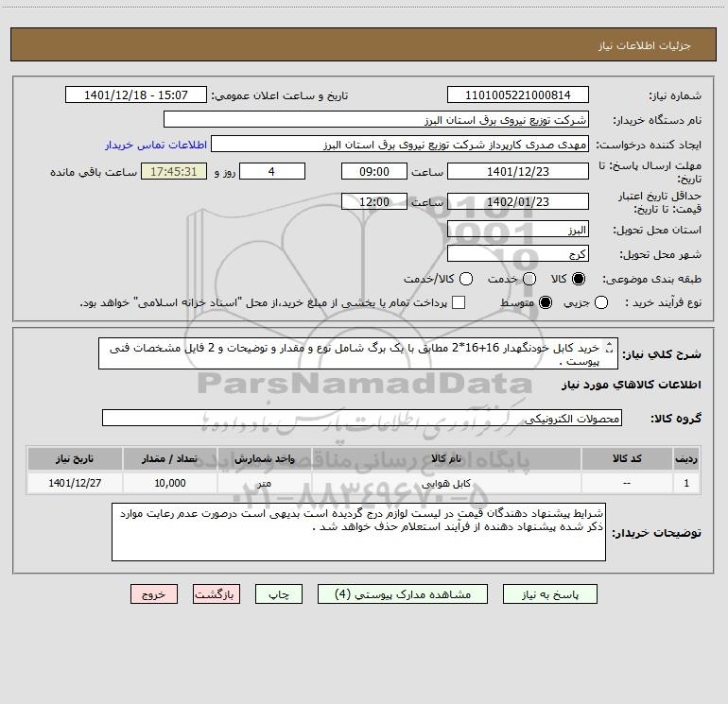Click the row number 1 cell
Viewport: 728px width, 704px height.
coord(686,483)
